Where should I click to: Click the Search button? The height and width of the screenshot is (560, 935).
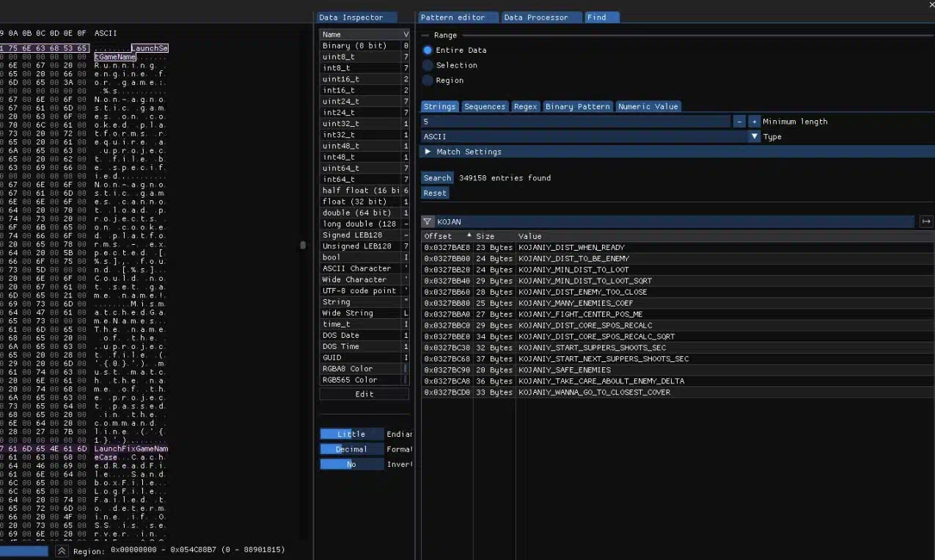coord(437,178)
